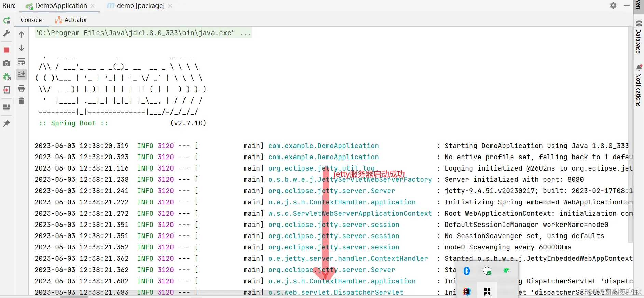Print console output with printer icon
This screenshot has height=298, width=644.
22,88
